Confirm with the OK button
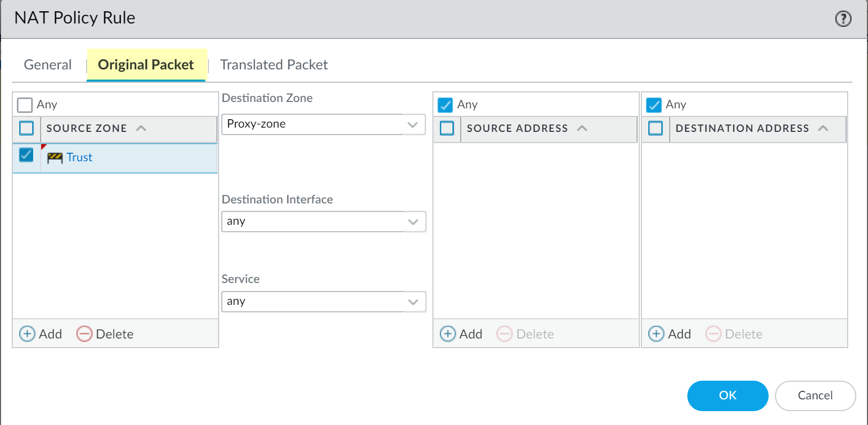The height and width of the screenshot is (425, 868). click(727, 396)
